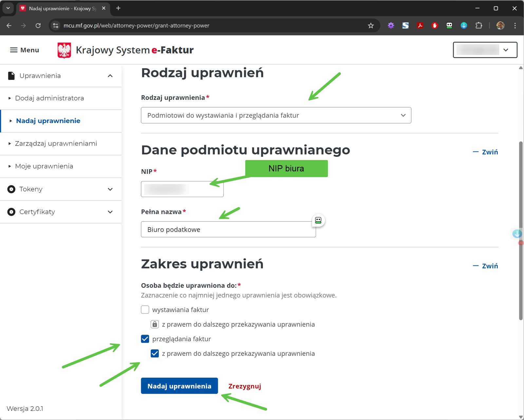Click the Zrezygnuj link

pos(245,386)
